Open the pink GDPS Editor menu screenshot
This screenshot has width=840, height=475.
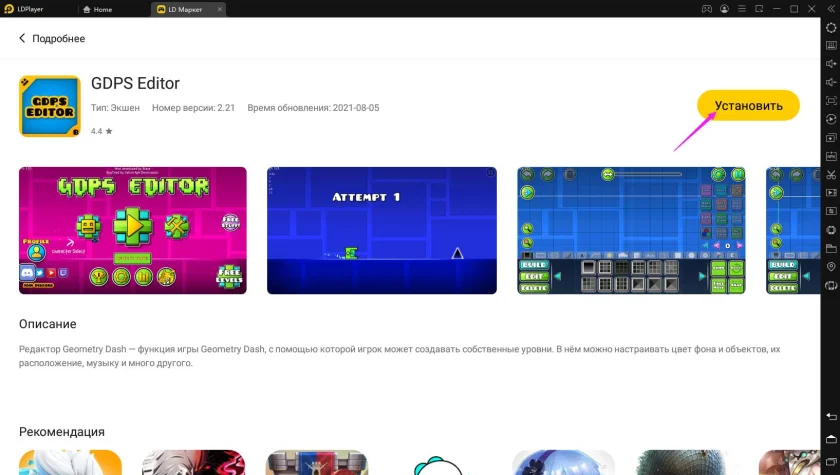[x=133, y=230]
